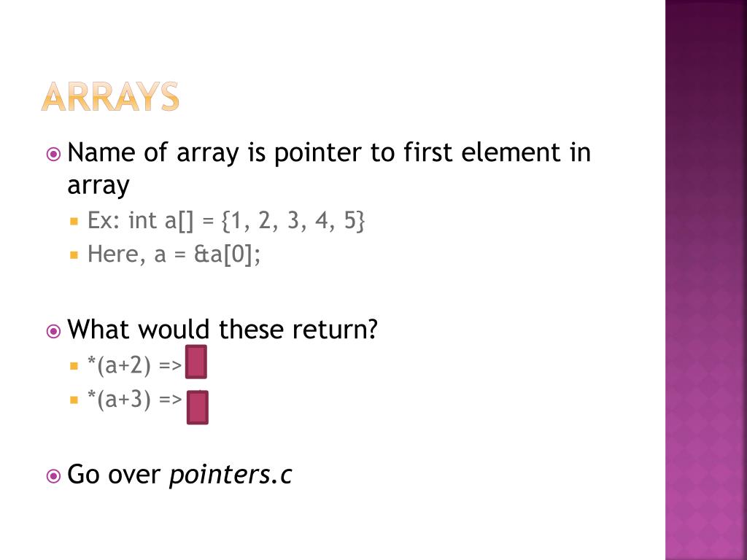Click the "What would these return?" question text

(x=222, y=330)
